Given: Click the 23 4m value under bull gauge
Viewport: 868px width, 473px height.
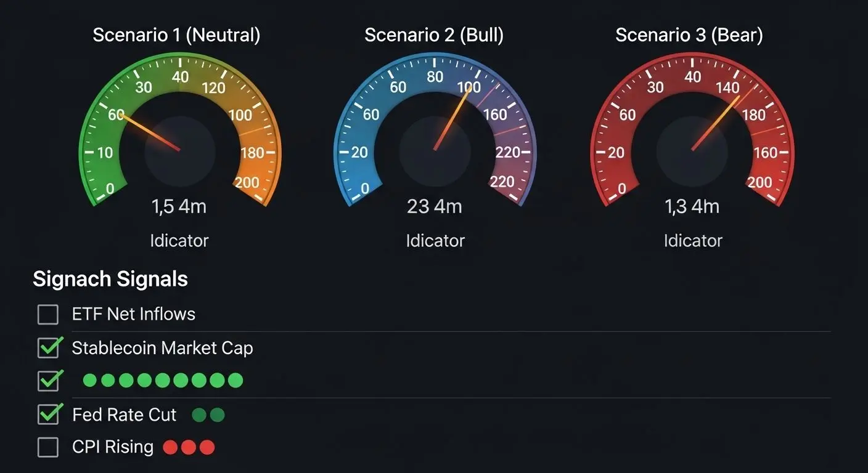Looking at the screenshot, I should 435,206.
